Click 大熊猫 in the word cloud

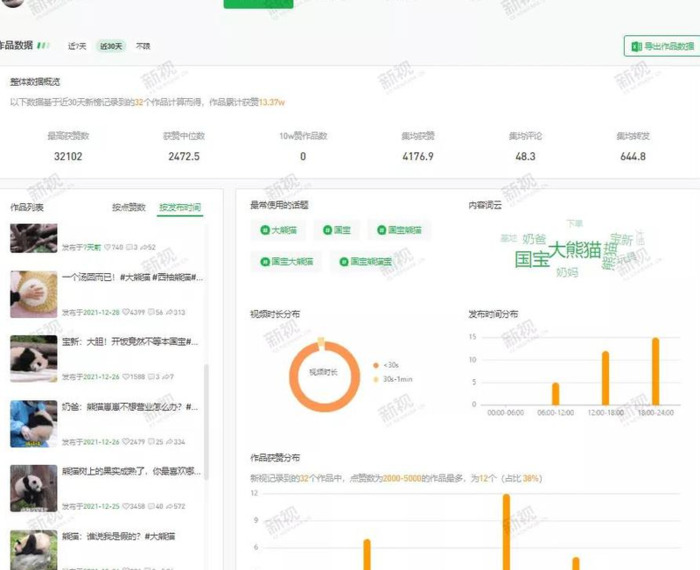pos(575,250)
